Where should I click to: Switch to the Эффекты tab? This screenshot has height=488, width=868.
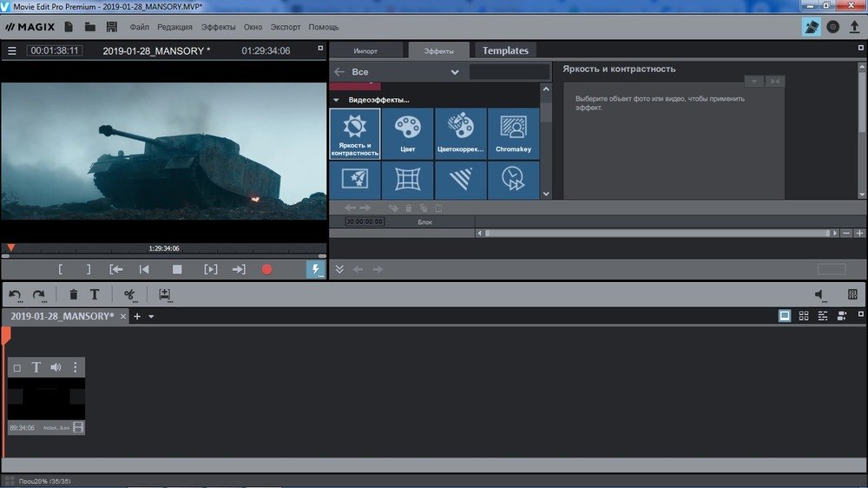438,51
